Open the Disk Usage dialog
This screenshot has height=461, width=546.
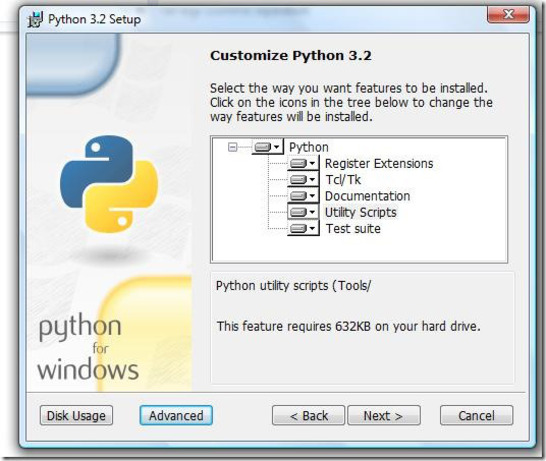[76, 415]
